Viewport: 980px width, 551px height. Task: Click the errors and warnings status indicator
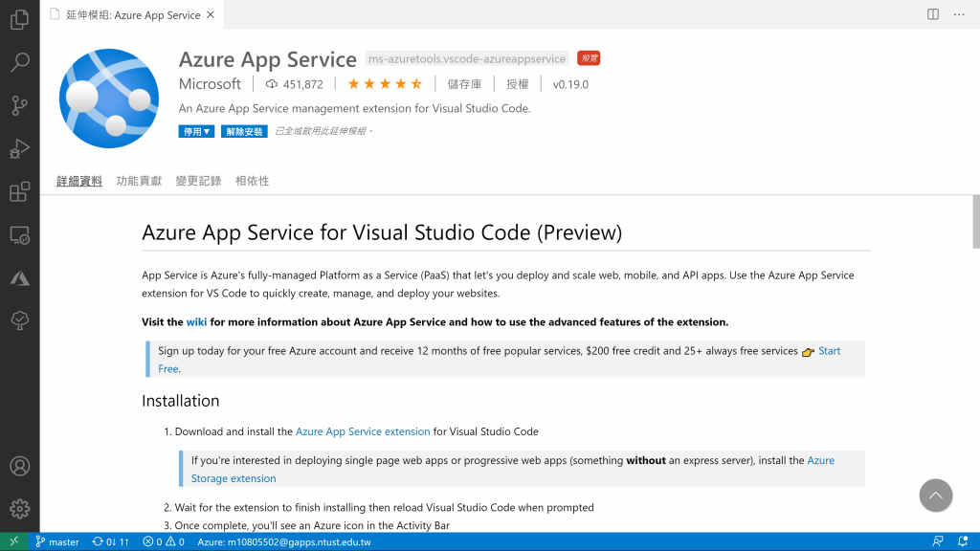point(163,541)
